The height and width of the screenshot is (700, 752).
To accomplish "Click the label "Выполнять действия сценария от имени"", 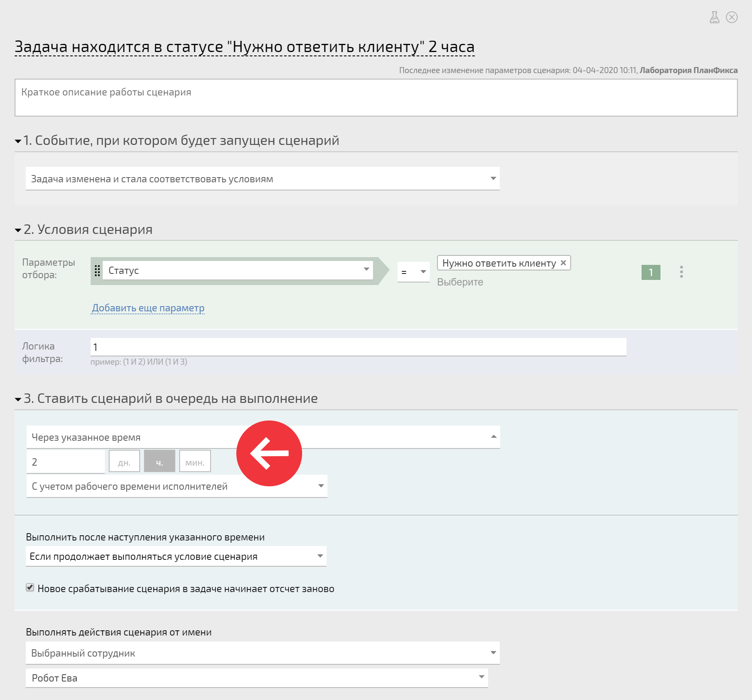I will pyautogui.click(x=119, y=632).
